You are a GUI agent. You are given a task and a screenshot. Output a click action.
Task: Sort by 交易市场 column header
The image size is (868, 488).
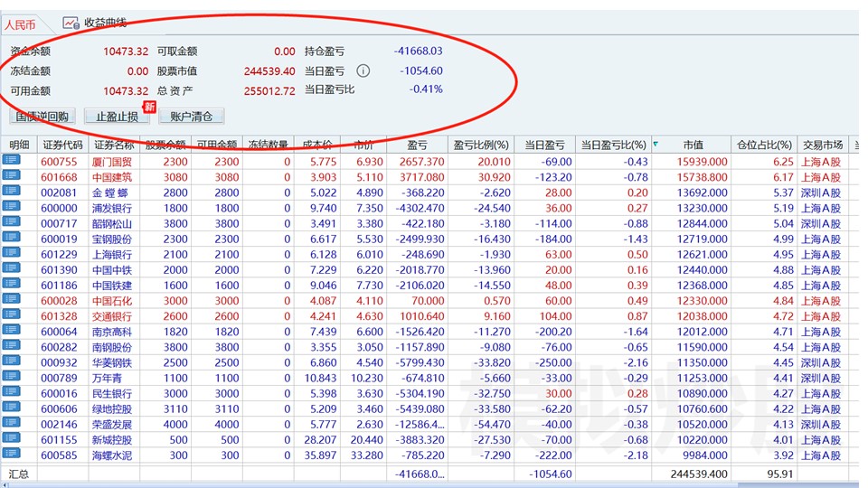click(823, 145)
